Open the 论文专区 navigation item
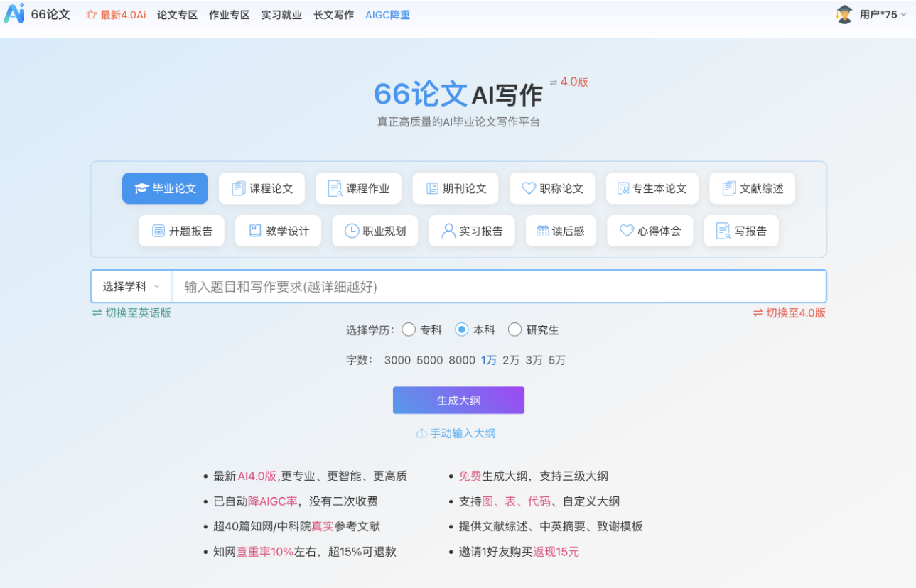This screenshot has height=588, width=916. point(178,14)
